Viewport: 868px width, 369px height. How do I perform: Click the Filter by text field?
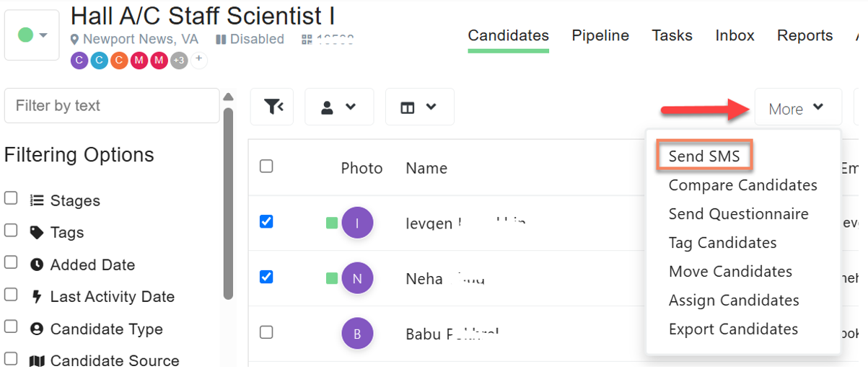pyautogui.click(x=112, y=106)
